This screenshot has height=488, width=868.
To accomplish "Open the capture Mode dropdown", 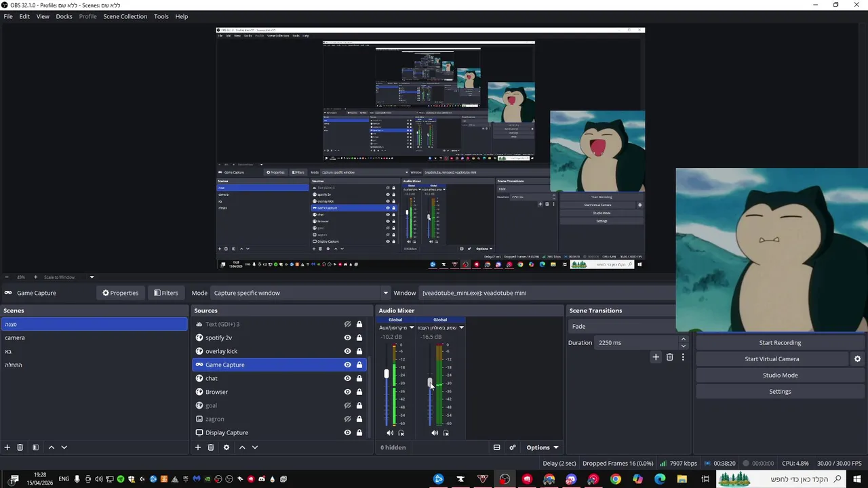I will 300,293.
